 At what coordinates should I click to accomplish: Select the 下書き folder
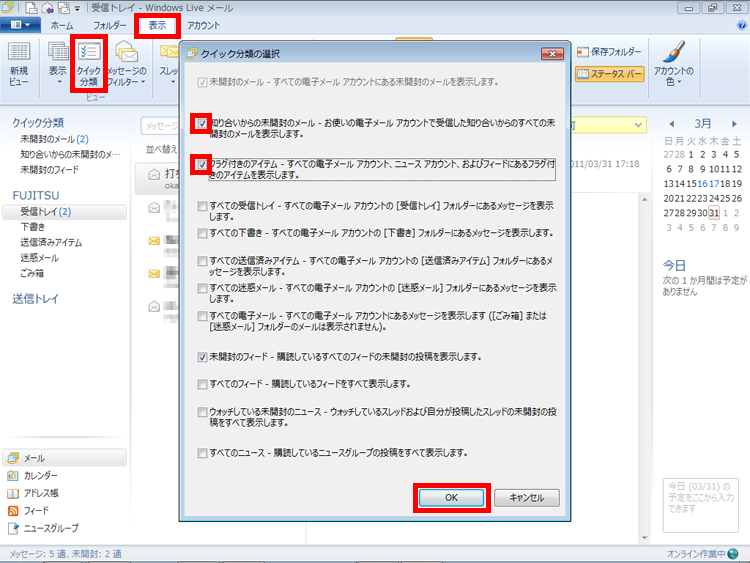[33, 227]
